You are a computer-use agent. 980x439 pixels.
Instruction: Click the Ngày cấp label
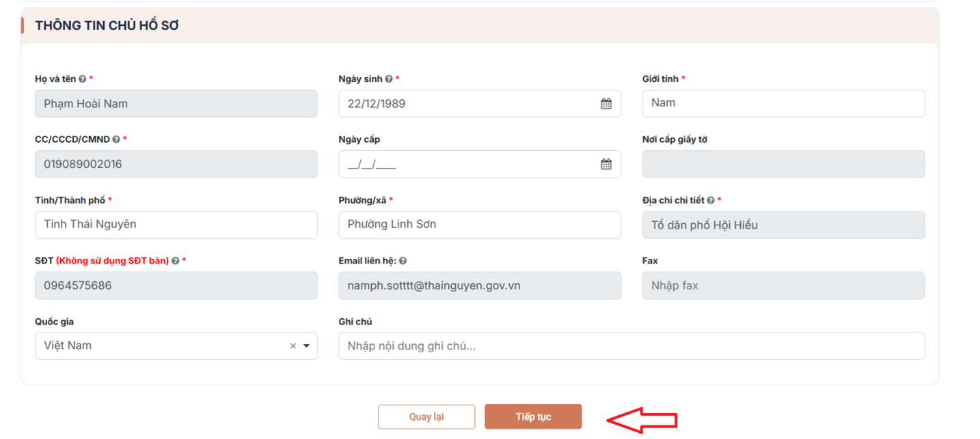pos(359,140)
